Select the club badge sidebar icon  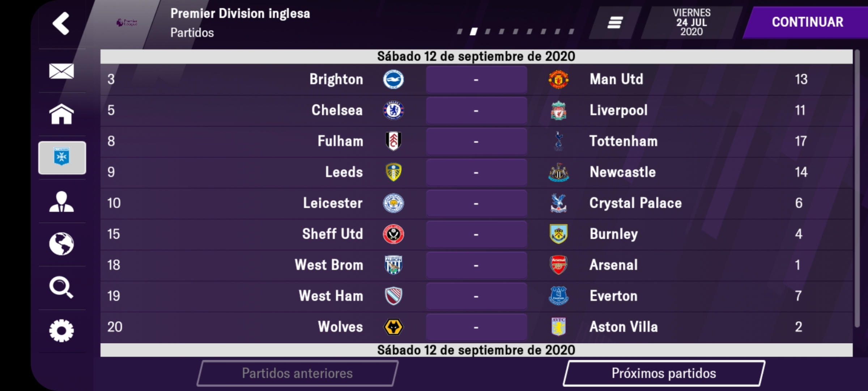point(62,158)
